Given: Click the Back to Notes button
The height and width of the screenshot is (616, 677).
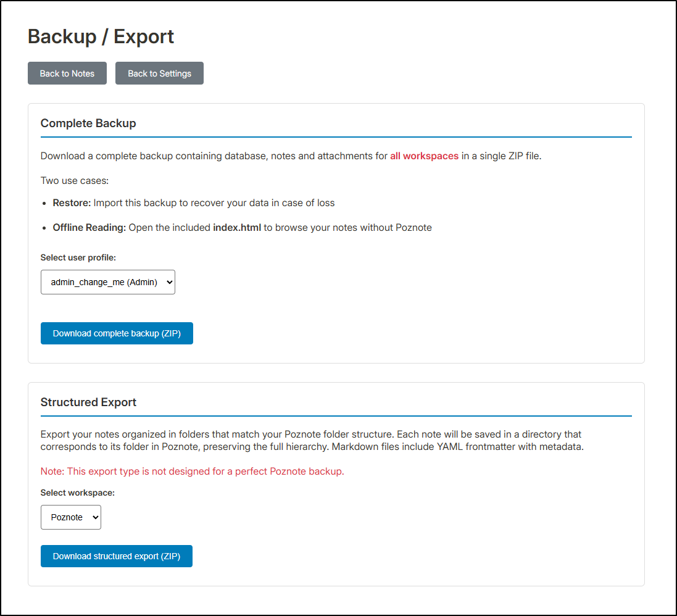Looking at the screenshot, I should point(67,73).
